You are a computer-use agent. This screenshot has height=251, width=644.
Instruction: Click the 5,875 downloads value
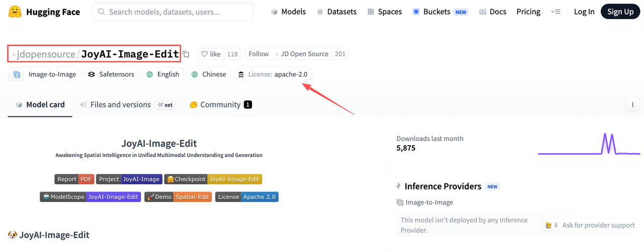coord(406,148)
